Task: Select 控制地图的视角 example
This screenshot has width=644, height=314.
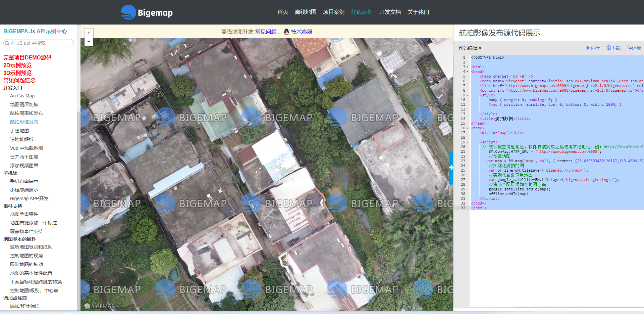Action: [x=26, y=256]
